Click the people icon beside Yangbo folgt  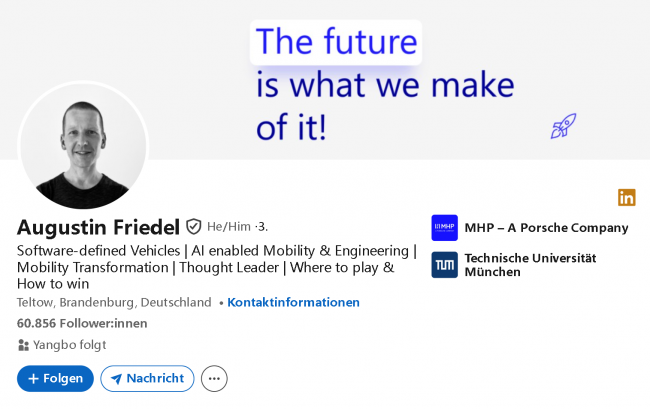click(23, 345)
